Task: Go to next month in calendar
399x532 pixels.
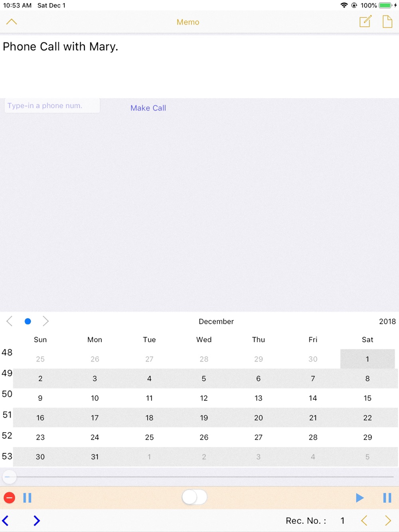Action: 45,321
